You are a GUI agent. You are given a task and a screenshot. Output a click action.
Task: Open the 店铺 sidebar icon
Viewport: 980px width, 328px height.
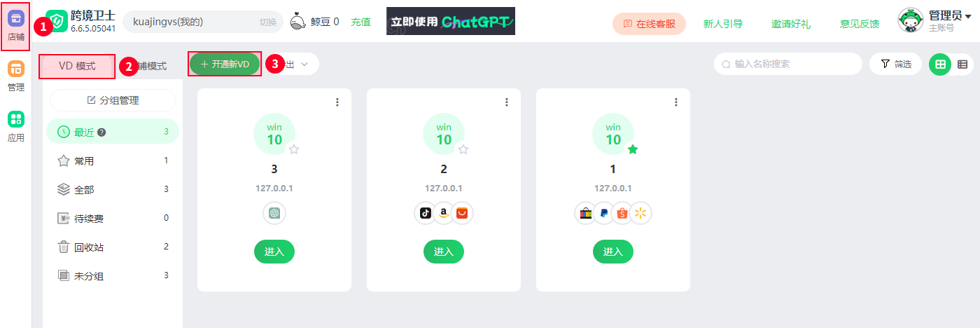16,25
